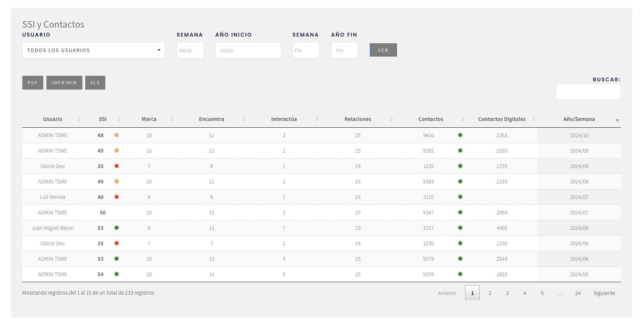Export table with PDF button
This screenshot has width=644, height=324.
33,83
